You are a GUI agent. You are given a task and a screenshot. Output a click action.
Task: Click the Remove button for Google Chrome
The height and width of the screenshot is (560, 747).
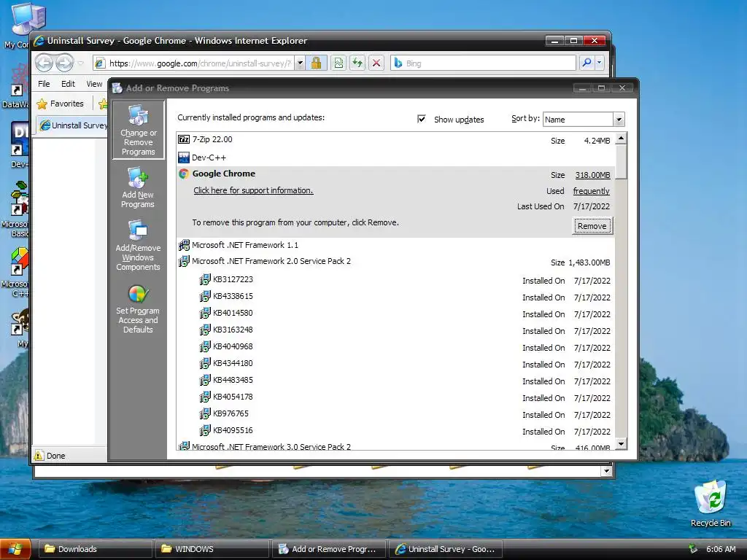click(x=592, y=226)
